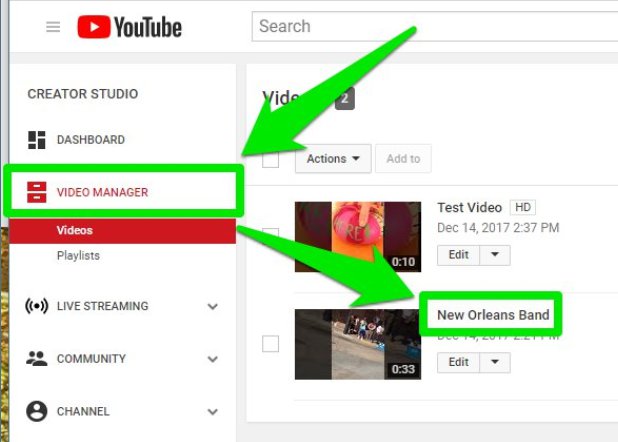Click the Community people icon
The height and width of the screenshot is (442, 618).
[37, 358]
